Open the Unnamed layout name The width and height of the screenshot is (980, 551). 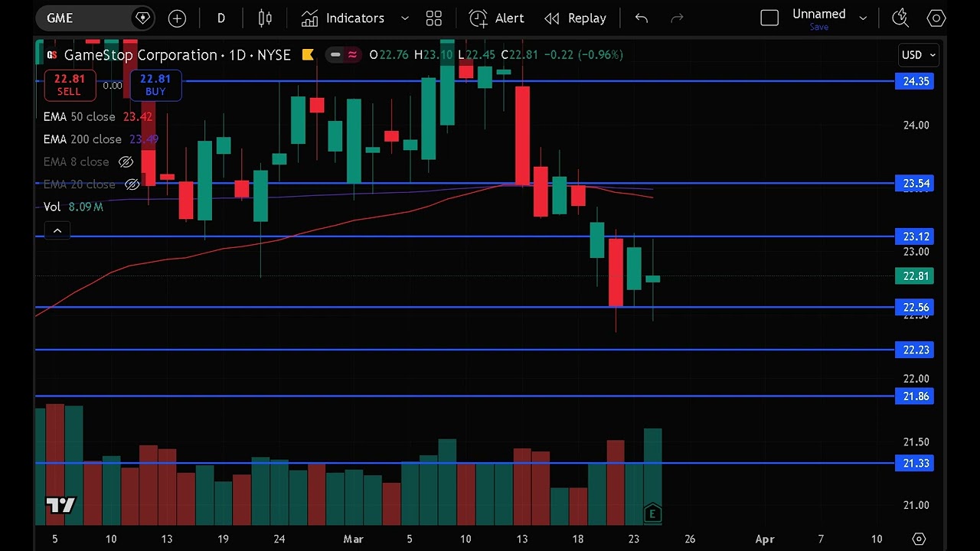pyautogui.click(x=818, y=14)
